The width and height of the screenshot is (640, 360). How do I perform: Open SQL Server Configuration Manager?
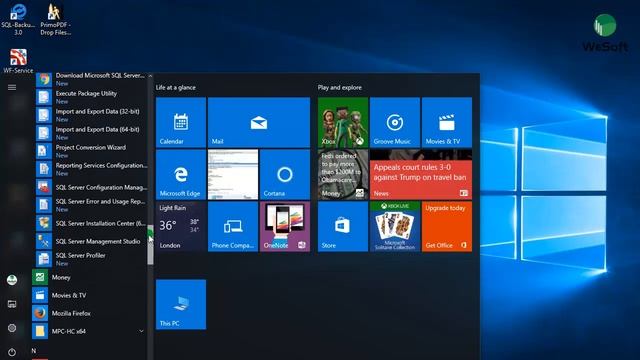90,187
